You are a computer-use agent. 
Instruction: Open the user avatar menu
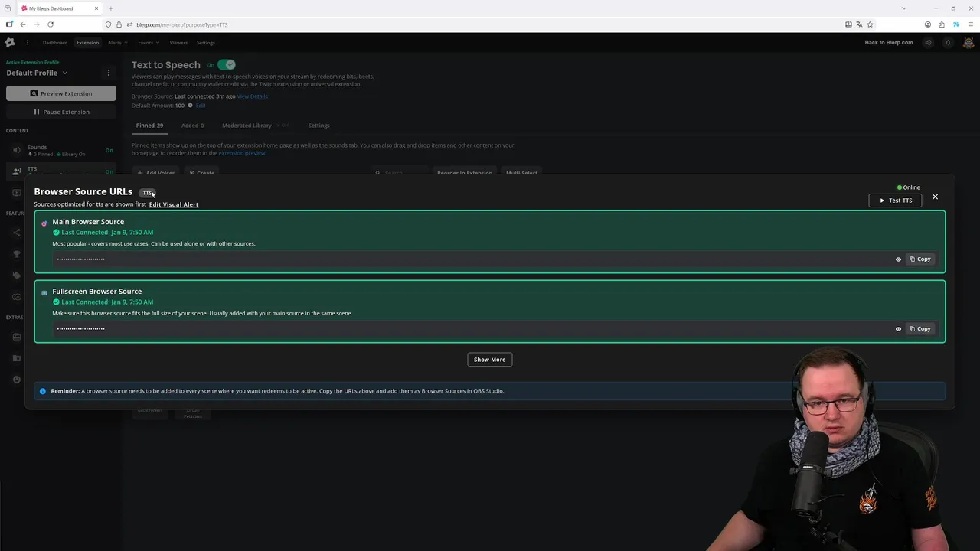[x=968, y=43]
